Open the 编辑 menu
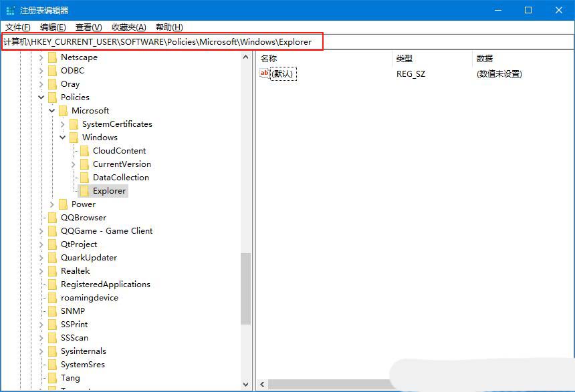 coord(52,27)
